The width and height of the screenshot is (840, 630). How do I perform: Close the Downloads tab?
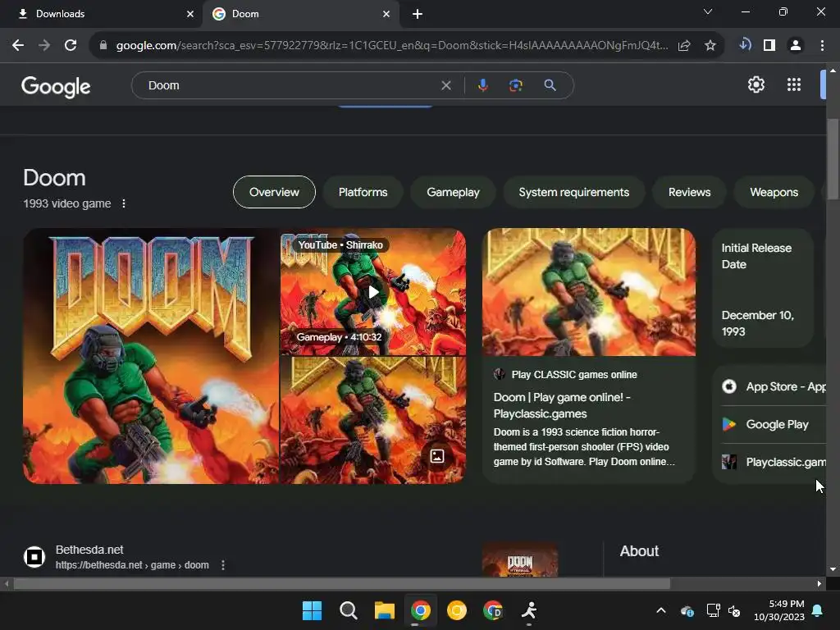(190, 14)
